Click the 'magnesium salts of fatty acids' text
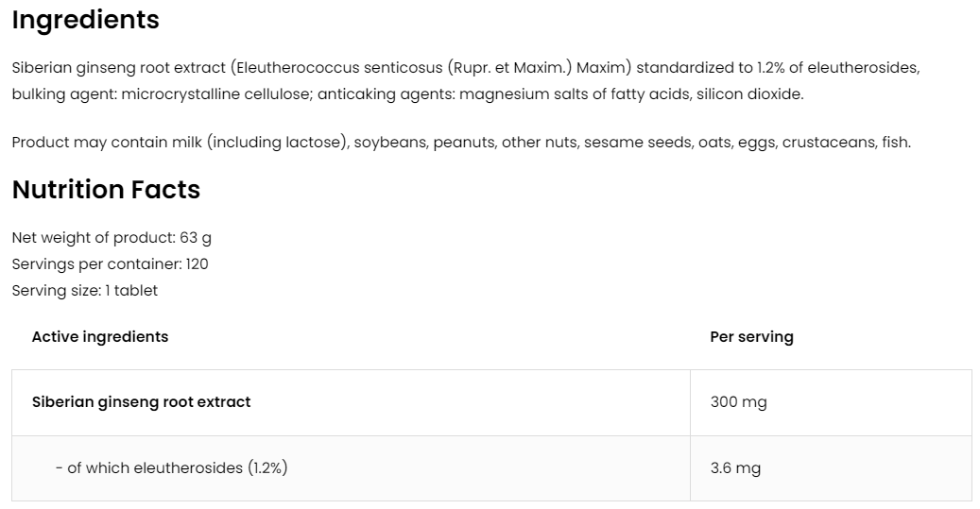Image resolution: width=980 pixels, height=509 pixels. pos(575,94)
